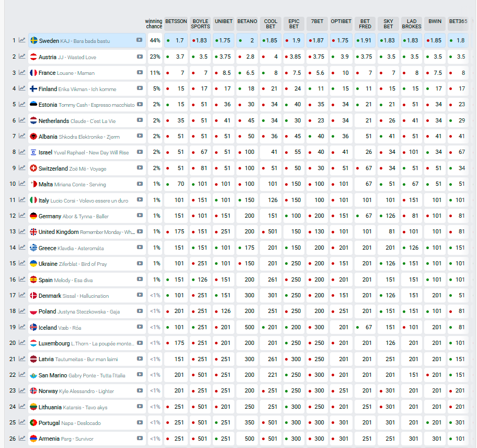Open the OPTIBET column header
Viewport: 477px width, 448px height.
[x=341, y=24]
